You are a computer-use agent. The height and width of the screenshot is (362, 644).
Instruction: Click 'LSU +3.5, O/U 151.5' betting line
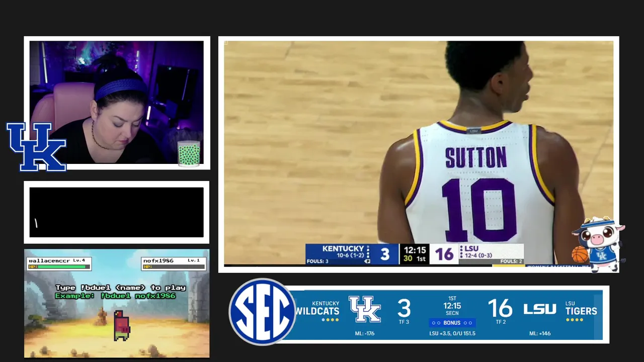(x=452, y=333)
